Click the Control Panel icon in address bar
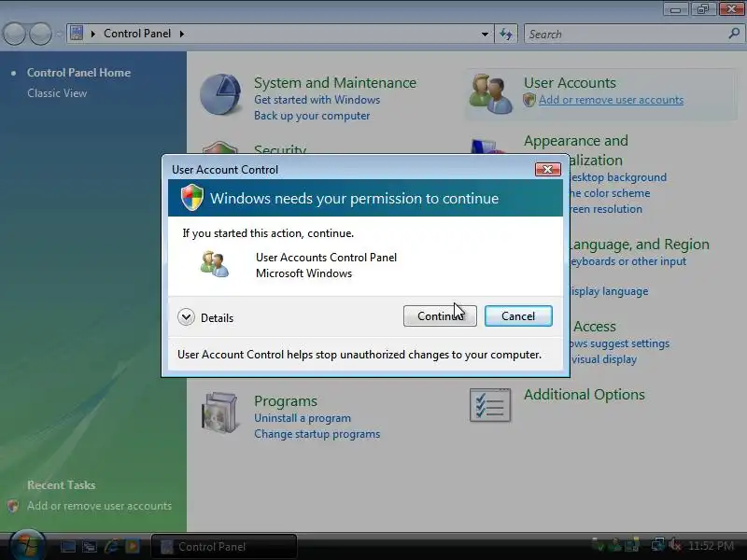This screenshot has width=747, height=560. pyautogui.click(x=77, y=33)
